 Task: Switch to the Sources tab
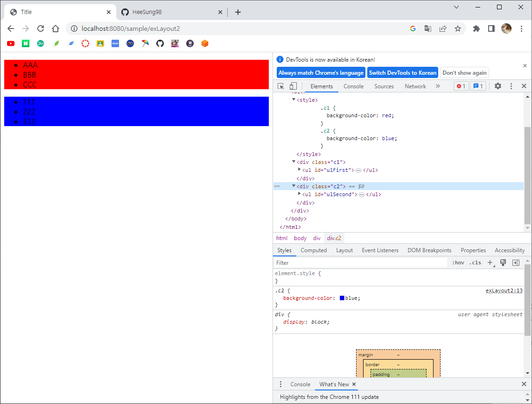click(384, 86)
